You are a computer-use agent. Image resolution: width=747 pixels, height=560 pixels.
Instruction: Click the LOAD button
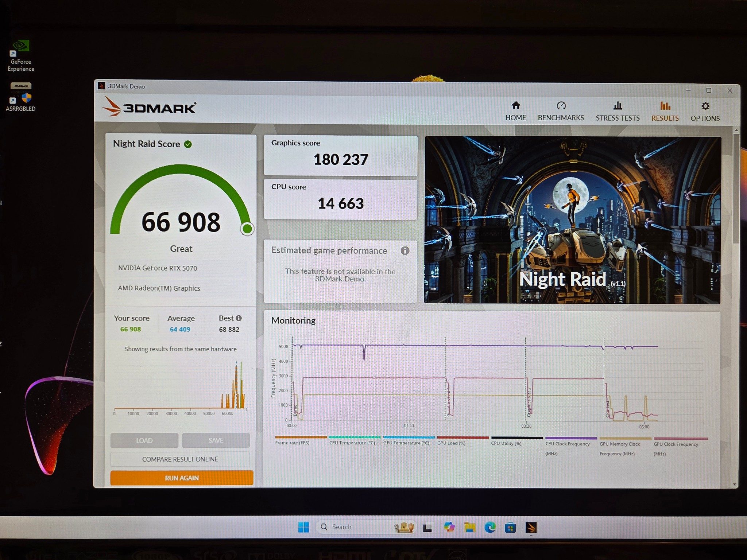[144, 440]
